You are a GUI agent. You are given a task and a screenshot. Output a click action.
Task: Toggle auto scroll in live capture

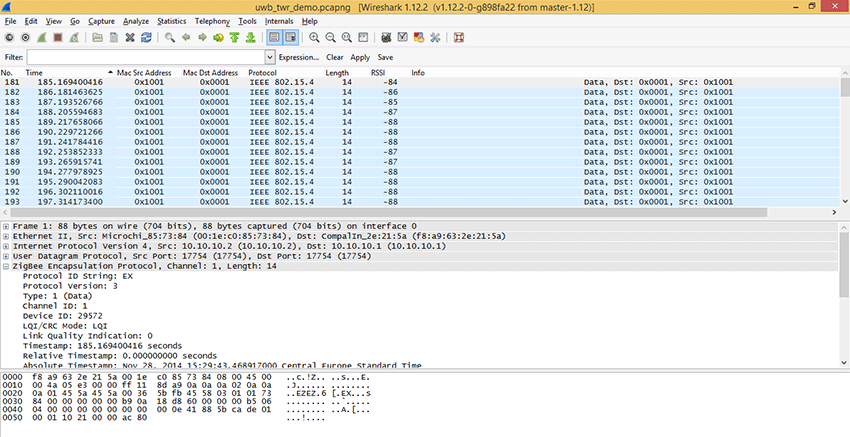291,38
